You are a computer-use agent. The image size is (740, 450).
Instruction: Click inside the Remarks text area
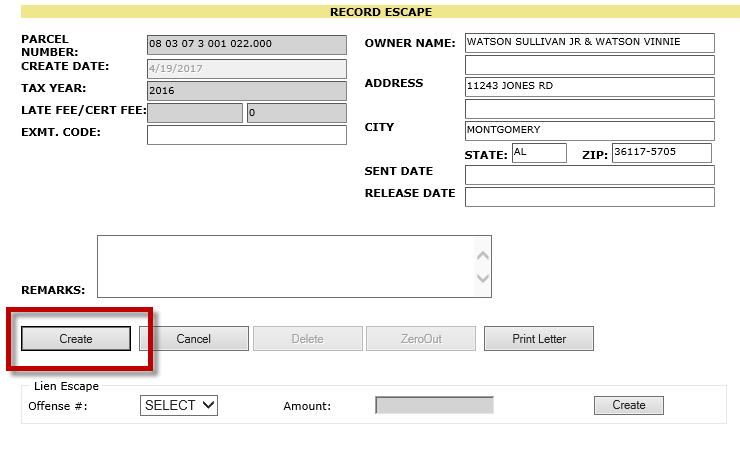pos(286,267)
